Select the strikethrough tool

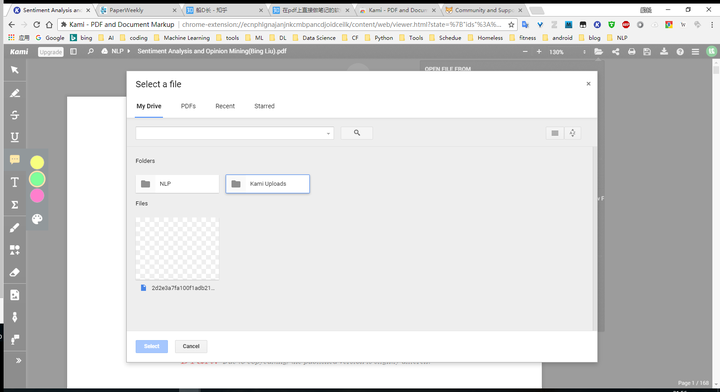[15, 115]
